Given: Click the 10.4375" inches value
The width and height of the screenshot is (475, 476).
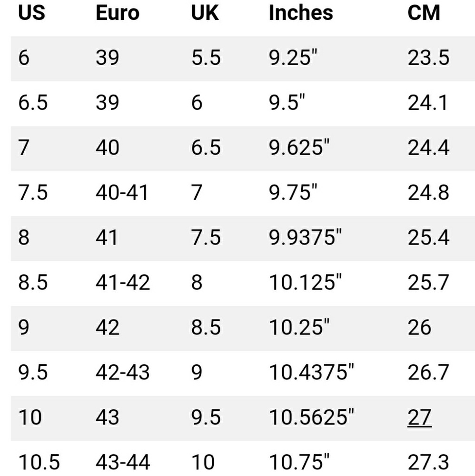Looking at the screenshot, I should (312, 372).
